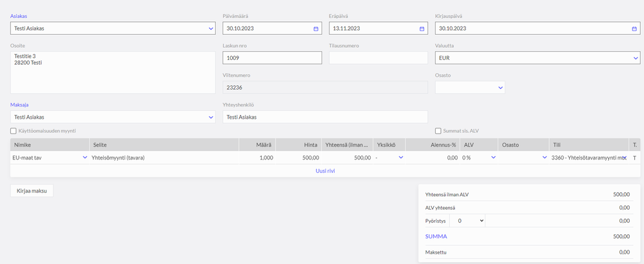
Task: Expand the EU-maat tav Nimike dropdown
Action: point(84,157)
